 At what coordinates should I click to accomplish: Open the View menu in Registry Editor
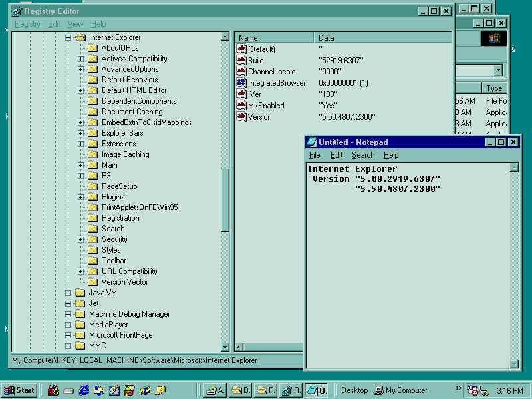click(75, 24)
